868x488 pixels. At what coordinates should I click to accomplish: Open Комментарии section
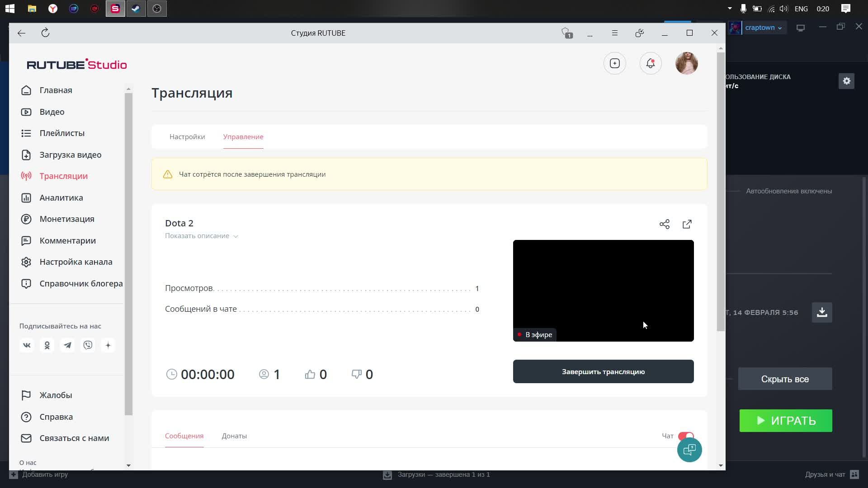point(67,241)
